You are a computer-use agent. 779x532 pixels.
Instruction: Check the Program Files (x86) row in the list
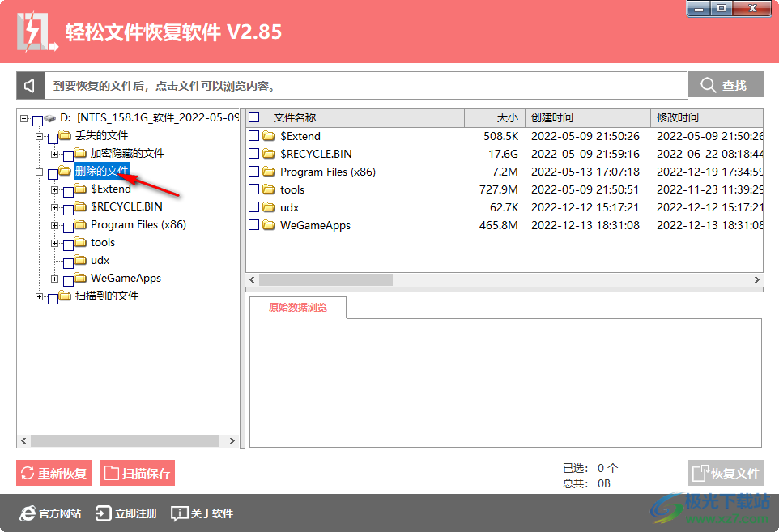coord(254,172)
